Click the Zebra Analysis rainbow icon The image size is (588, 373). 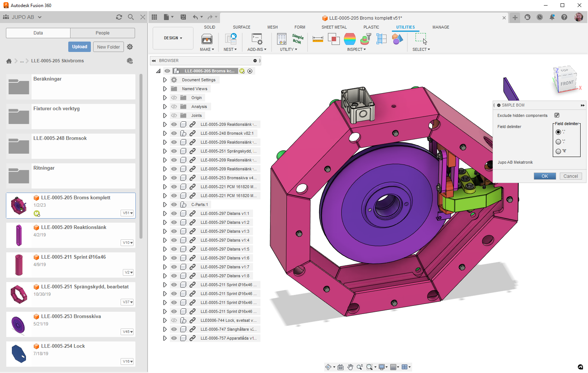349,39
